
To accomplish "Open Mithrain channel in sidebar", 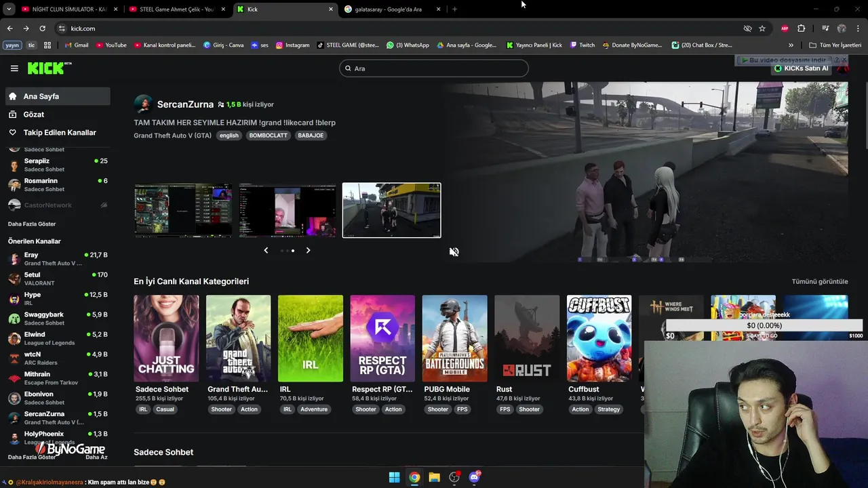I will tap(58, 378).
